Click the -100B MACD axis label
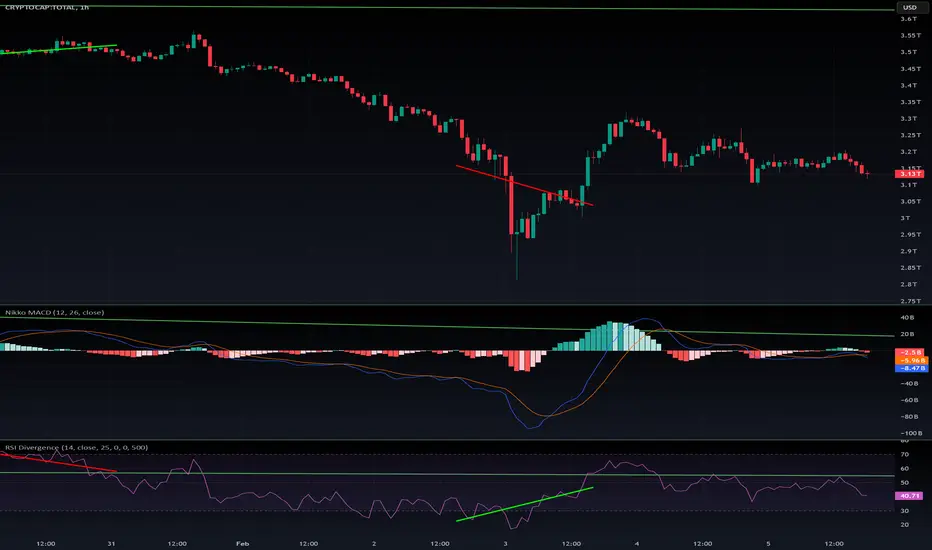932x550 pixels. coord(911,433)
